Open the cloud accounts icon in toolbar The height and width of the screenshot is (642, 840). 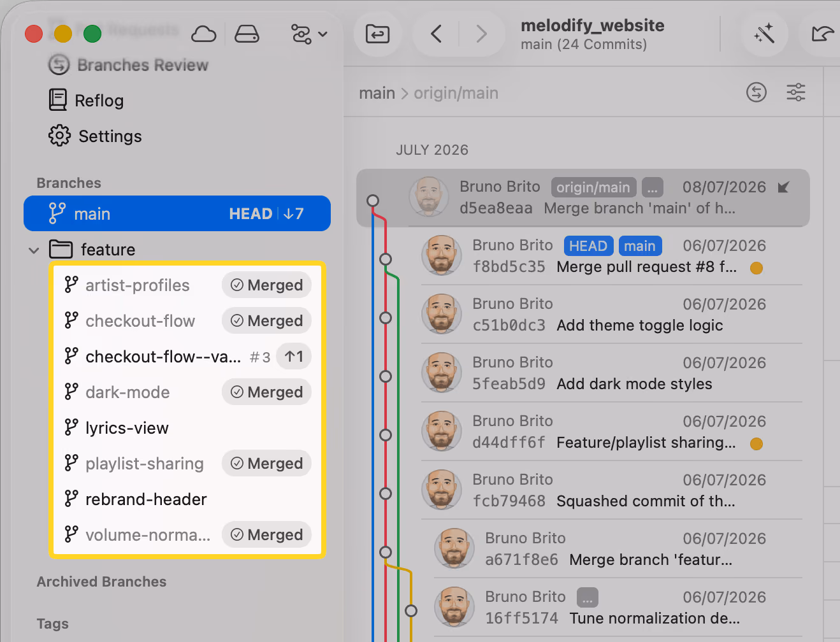point(203,34)
